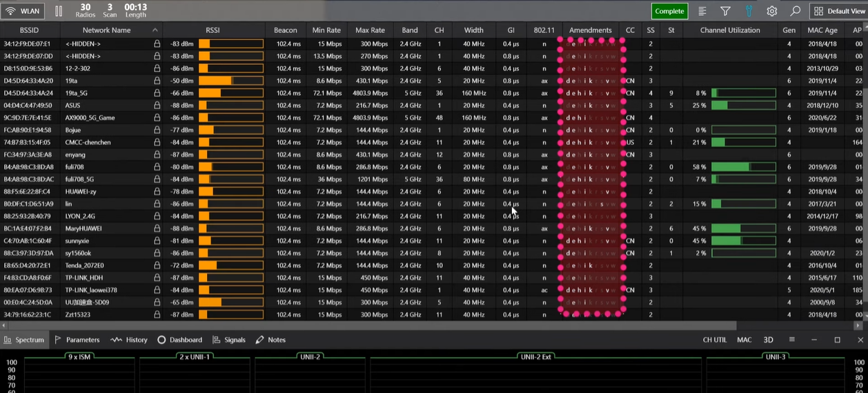Select BSSID cell D4:5D:64:33:4A:24
The image size is (868, 393).
[x=28, y=93]
